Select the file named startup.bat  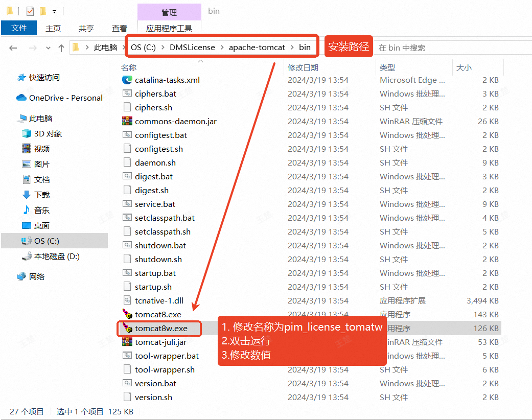pos(155,273)
